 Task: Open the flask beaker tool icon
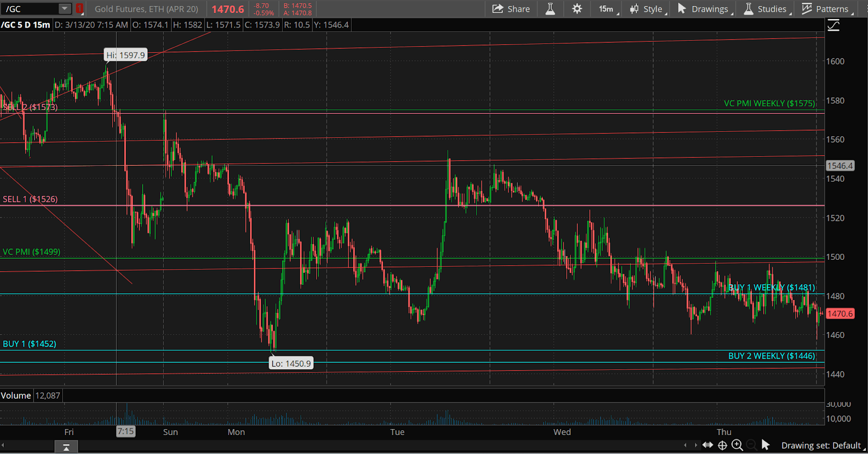(550, 9)
